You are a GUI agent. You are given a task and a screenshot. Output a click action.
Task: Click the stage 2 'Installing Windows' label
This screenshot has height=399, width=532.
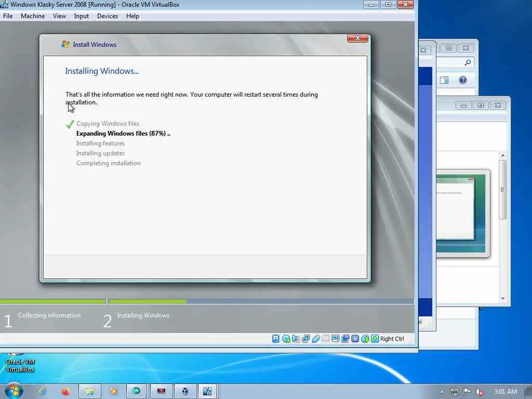143,315
